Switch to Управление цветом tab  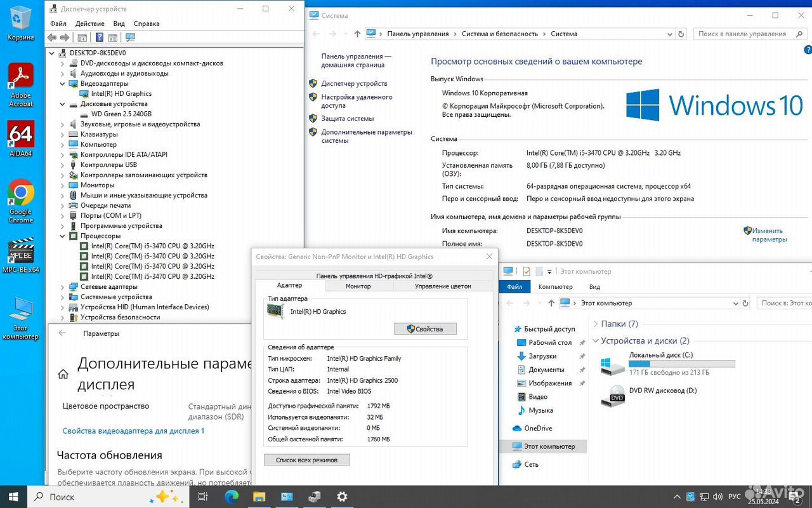[x=443, y=286]
